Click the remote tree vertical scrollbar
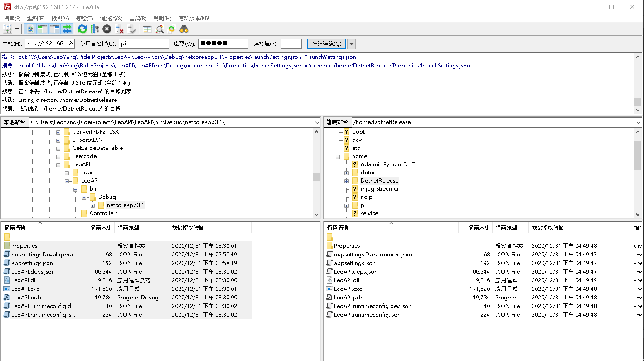This screenshot has height=361, width=644. tap(638, 173)
